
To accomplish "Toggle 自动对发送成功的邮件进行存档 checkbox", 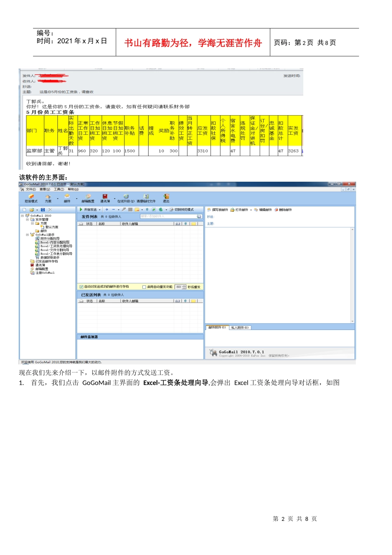I will pyautogui.click(x=81, y=287).
